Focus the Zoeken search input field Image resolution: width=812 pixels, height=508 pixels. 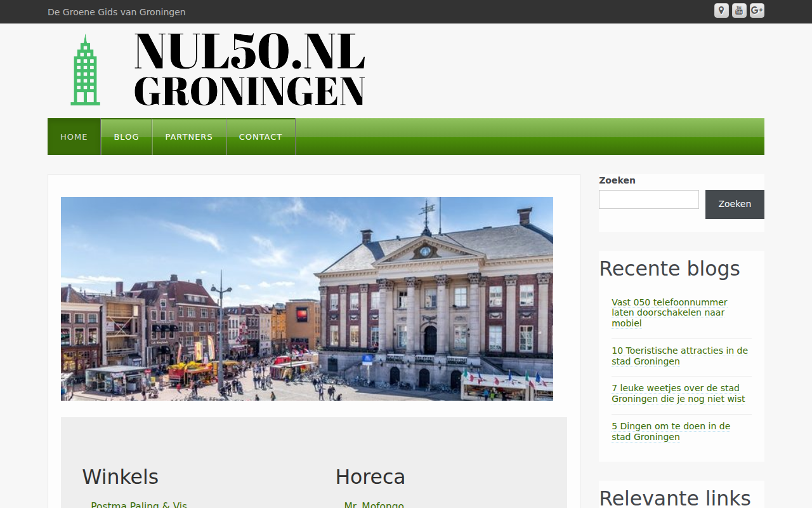649,199
